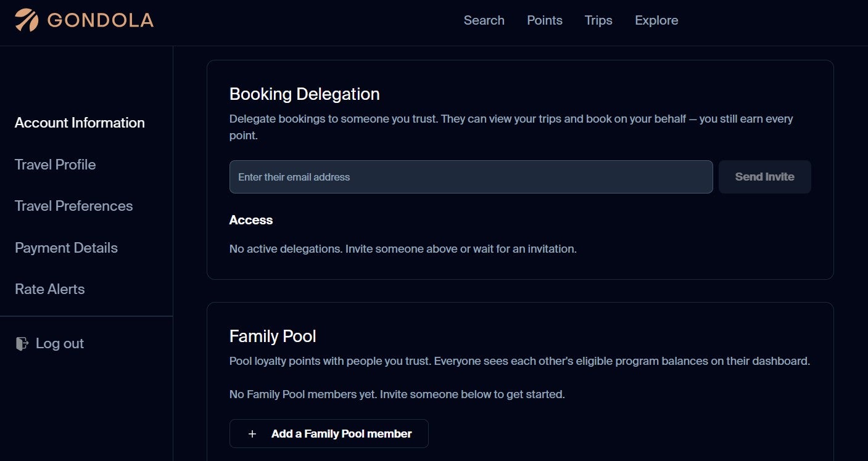Click Add a Family Pool member button
This screenshot has height=461, width=868.
coord(329,434)
